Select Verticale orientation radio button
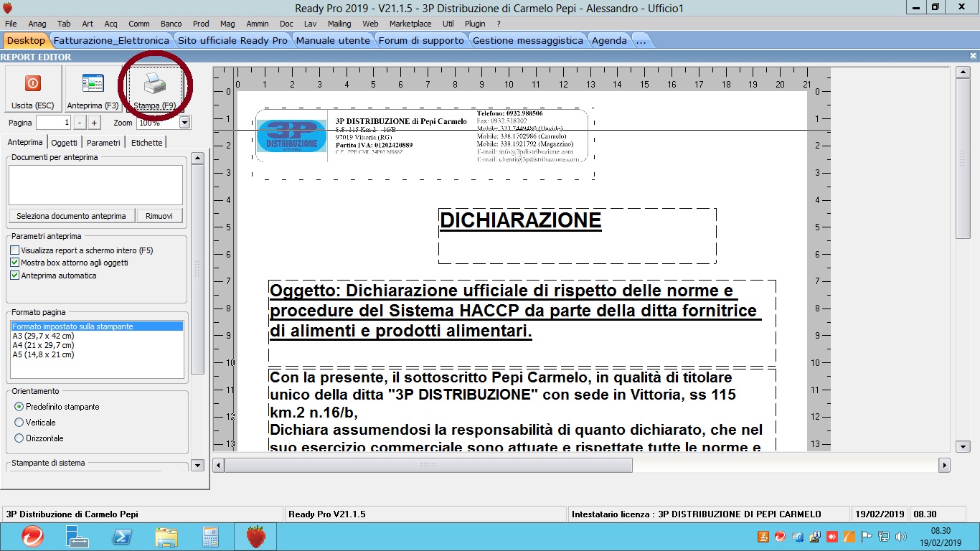Screen dimensions: 980x551 [x=19, y=423]
